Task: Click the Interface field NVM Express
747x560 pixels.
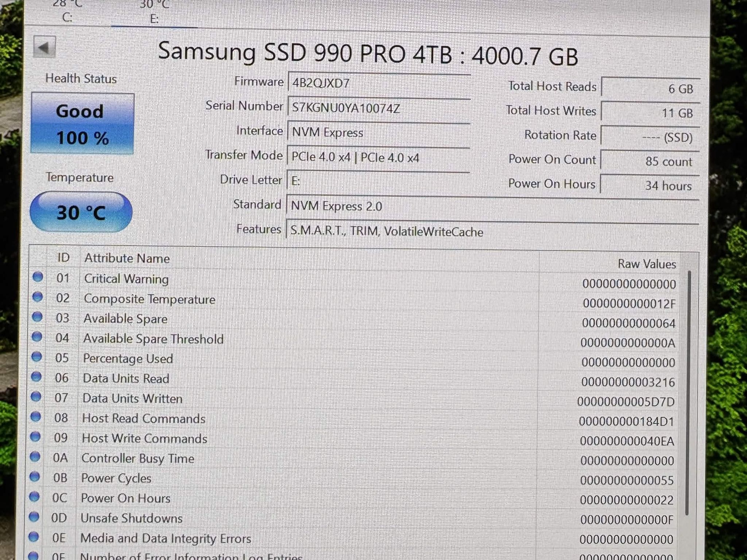Action: [x=379, y=132]
